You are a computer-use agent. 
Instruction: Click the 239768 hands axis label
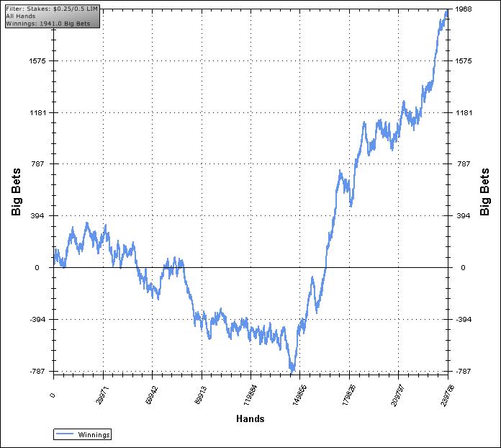(x=447, y=395)
